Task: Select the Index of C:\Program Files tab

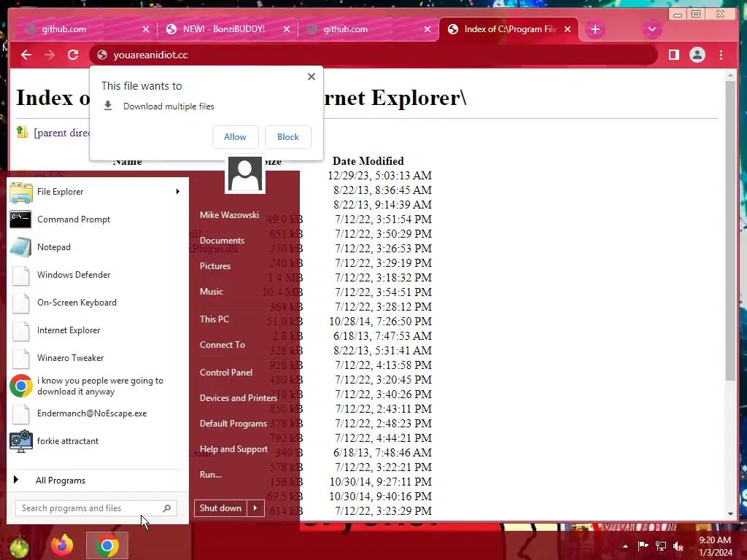Action: click(510, 29)
